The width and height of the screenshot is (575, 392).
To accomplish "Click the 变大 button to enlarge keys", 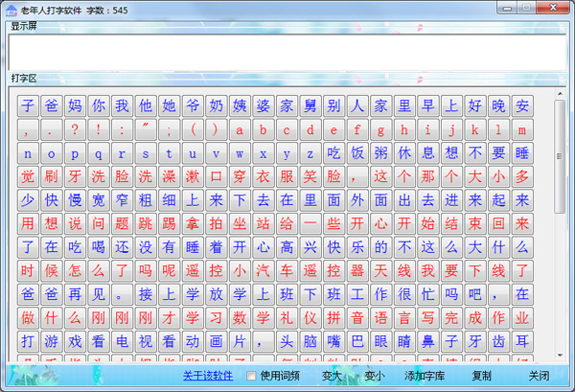I will pos(332,376).
